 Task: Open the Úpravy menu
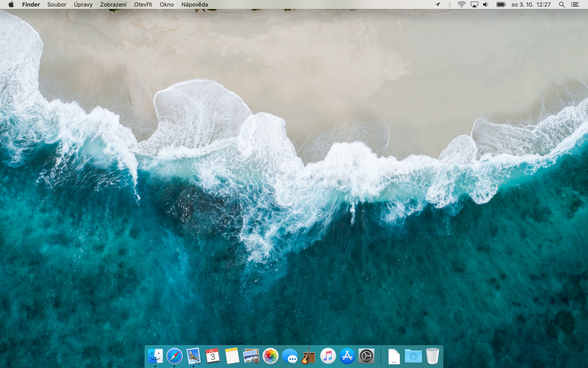83,4
